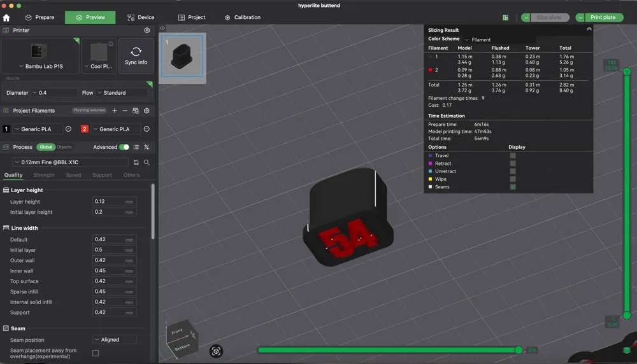Open project filaments settings gear

point(147,110)
